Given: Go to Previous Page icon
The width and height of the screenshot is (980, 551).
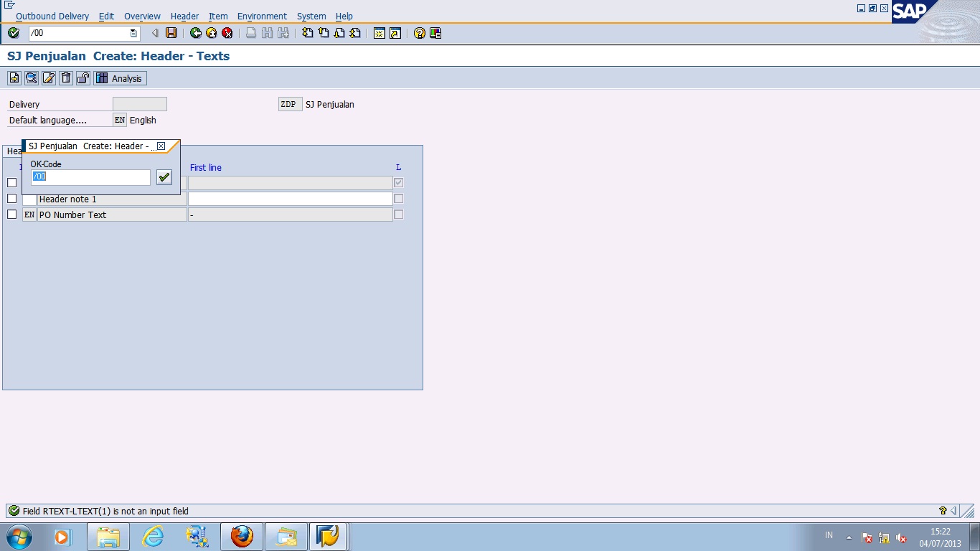Looking at the screenshot, I should pos(324,33).
